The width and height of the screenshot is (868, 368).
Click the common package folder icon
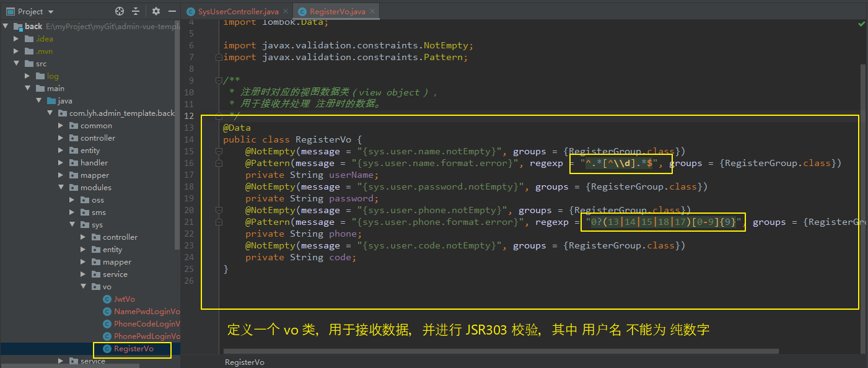[x=74, y=126]
